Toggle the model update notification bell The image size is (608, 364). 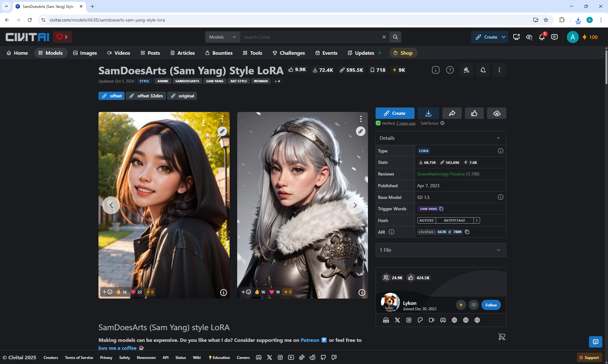[x=483, y=70]
